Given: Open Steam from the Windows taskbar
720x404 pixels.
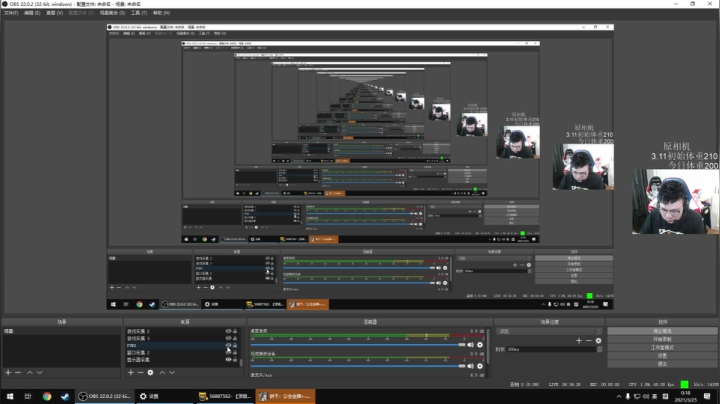Looking at the screenshot, I should [x=65, y=396].
